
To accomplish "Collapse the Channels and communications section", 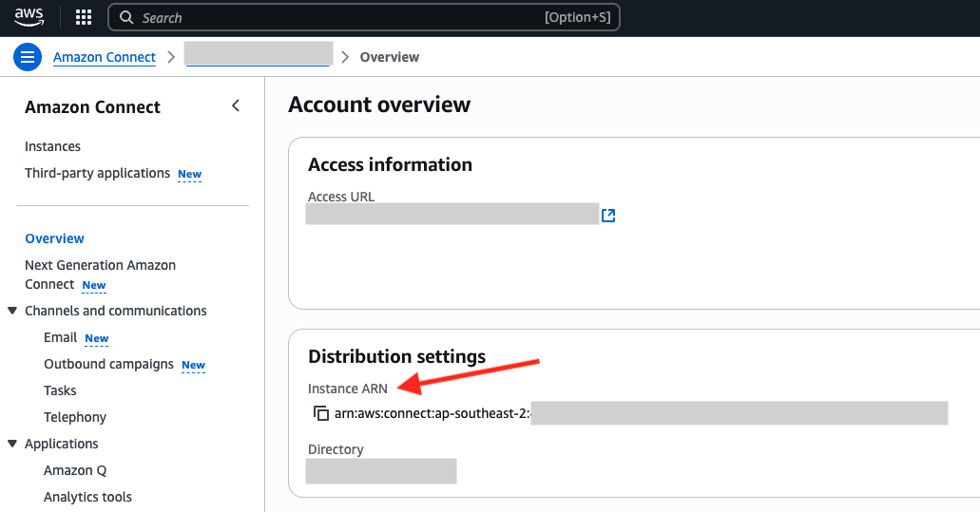I will pyautogui.click(x=11, y=311).
